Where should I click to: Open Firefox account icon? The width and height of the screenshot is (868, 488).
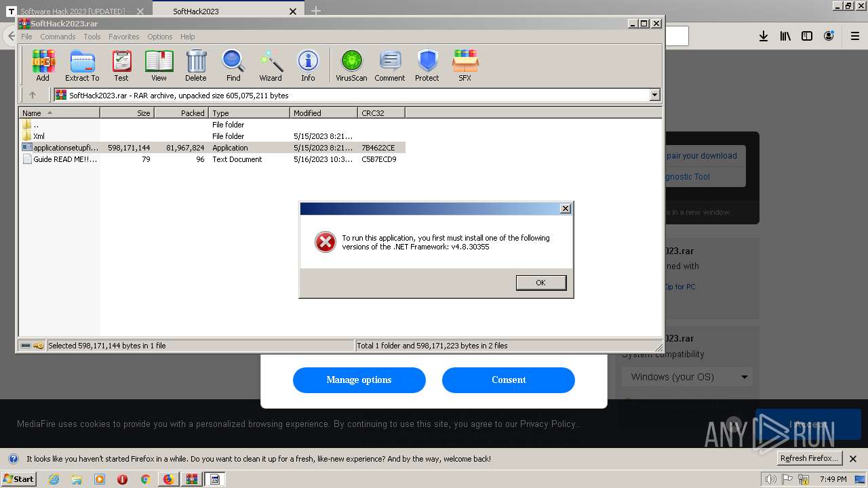click(829, 36)
